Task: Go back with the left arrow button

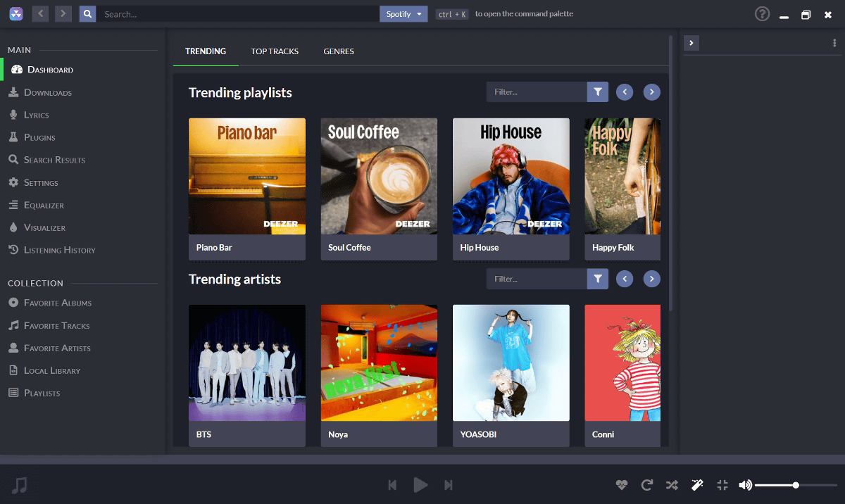Action: (40, 13)
